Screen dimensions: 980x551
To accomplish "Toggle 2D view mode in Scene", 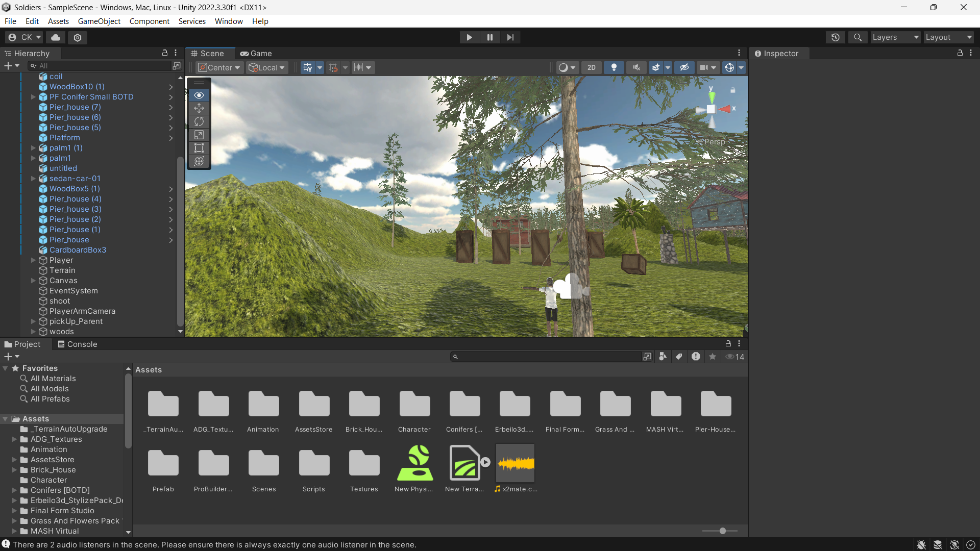I will click(592, 67).
